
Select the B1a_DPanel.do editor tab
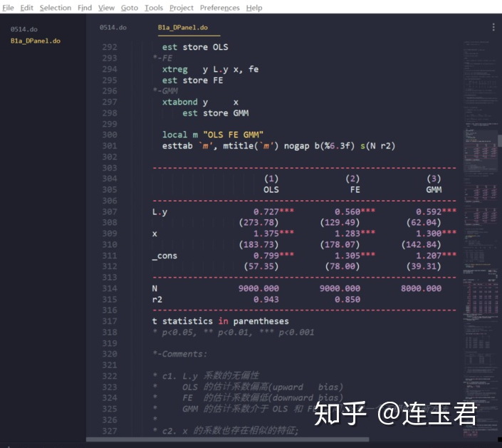(183, 28)
